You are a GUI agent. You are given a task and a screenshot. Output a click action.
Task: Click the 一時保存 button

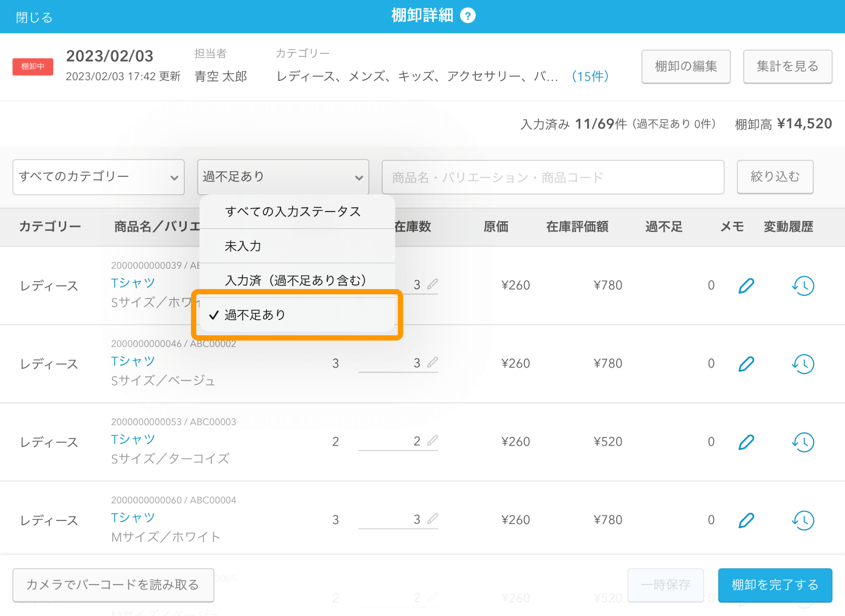click(x=665, y=585)
